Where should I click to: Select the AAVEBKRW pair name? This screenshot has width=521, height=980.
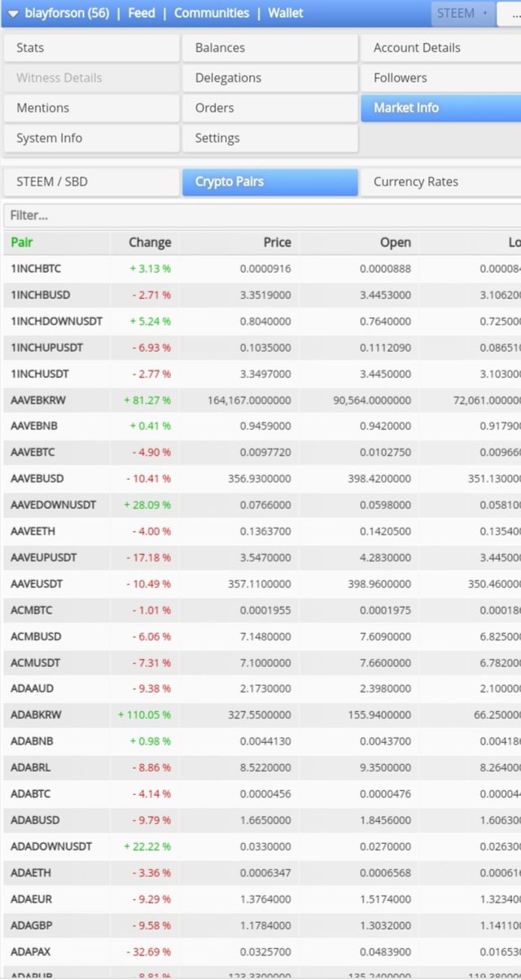pyautogui.click(x=37, y=400)
